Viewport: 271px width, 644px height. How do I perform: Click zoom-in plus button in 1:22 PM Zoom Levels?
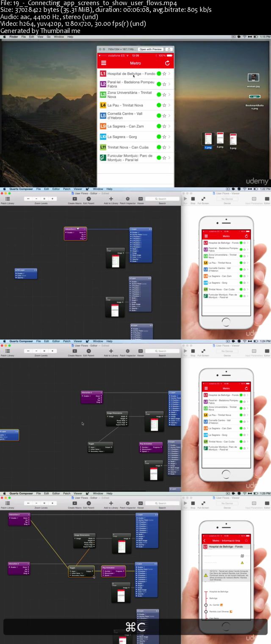pyautogui.click(x=53, y=199)
